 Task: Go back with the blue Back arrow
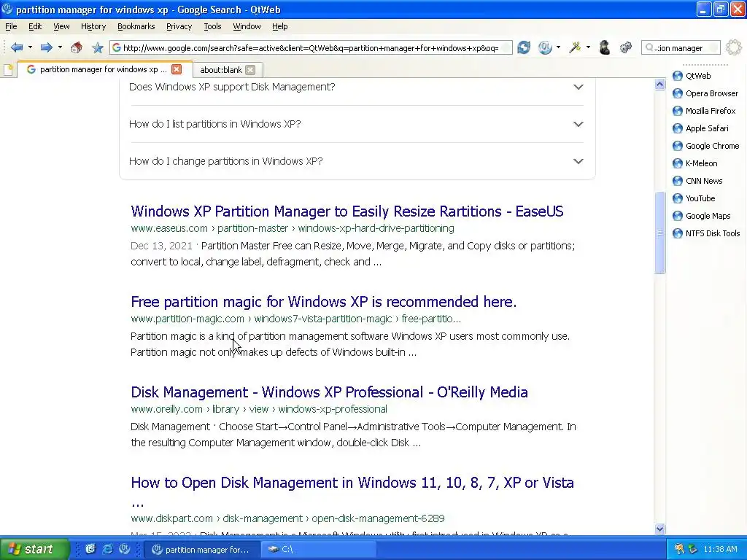click(x=17, y=47)
